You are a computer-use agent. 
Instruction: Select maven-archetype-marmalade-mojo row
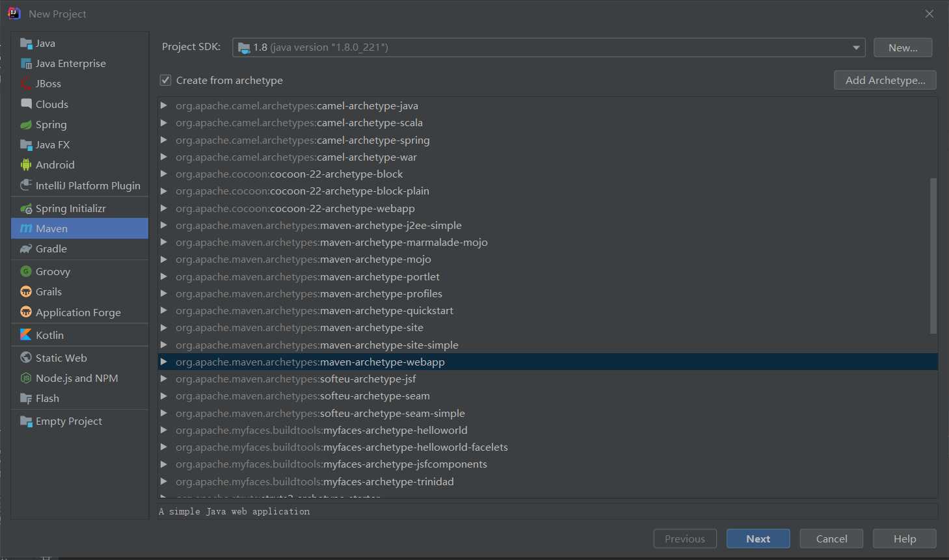coord(548,242)
